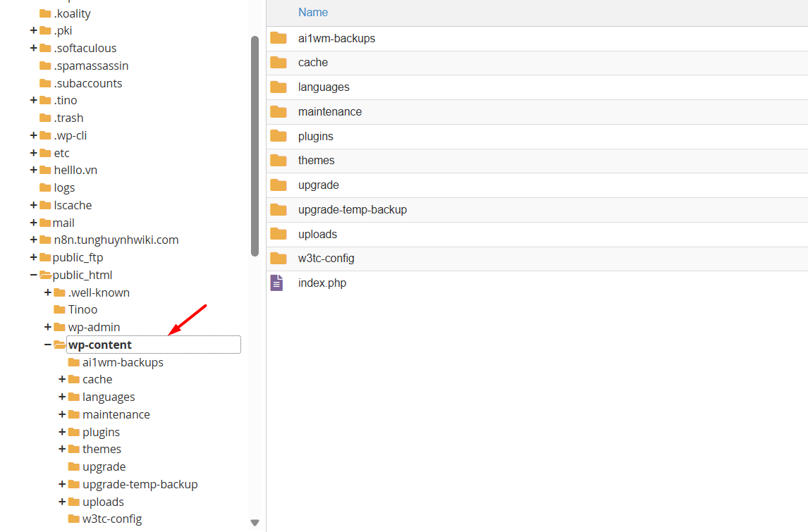Image resolution: width=808 pixels, height=532 pixels.
Task: Select the logs folder in tree
Action: point(64,187)
